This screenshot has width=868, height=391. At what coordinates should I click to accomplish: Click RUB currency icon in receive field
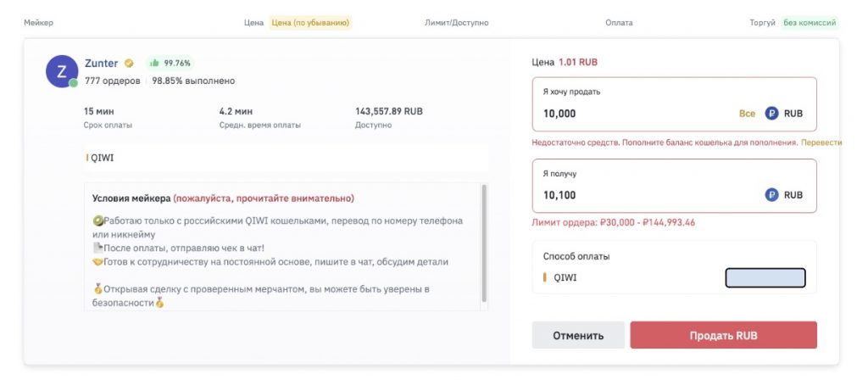(x=771, y=195)
